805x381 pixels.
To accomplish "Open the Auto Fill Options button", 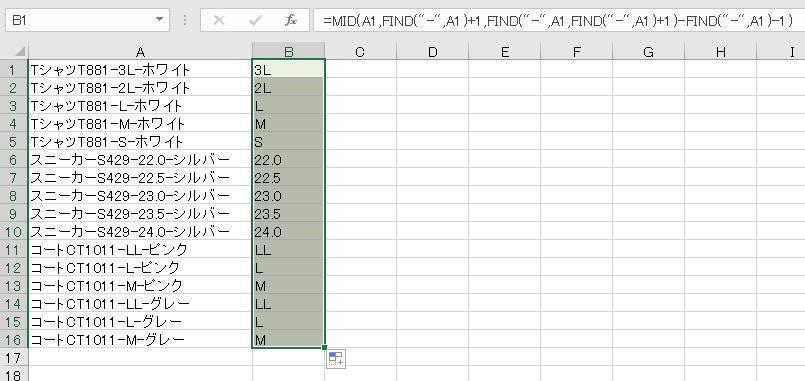I will coord(336,358).
